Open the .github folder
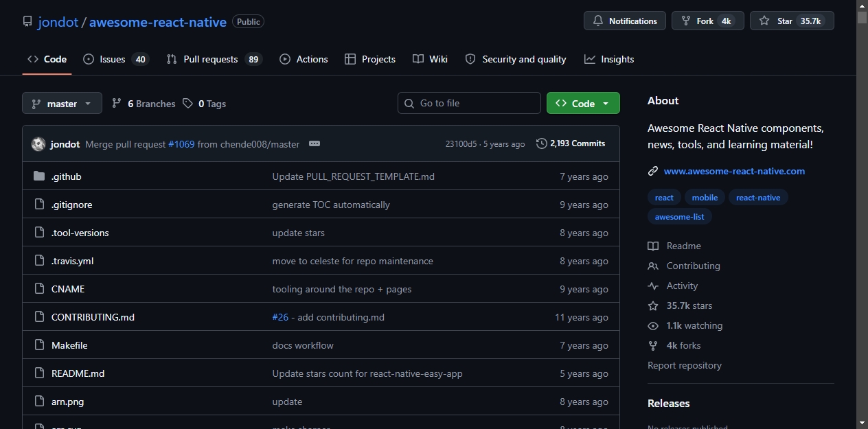The width and height of the screenshot is (868, 429). [67, 176]
